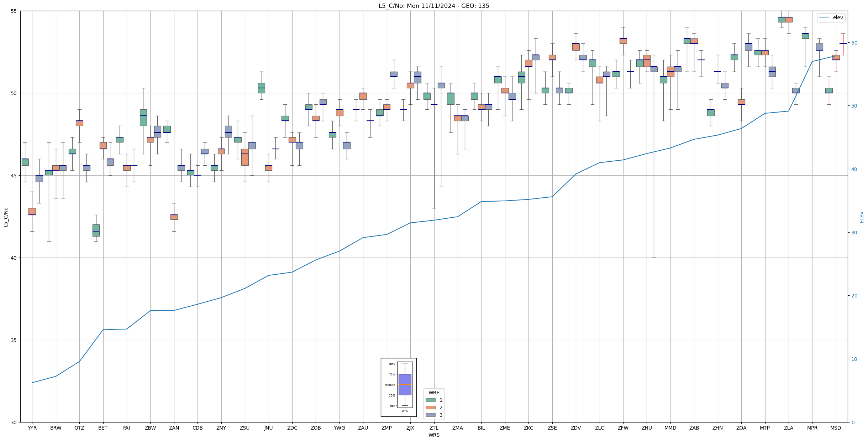Click the L5_C/No y-axis label

click(6, 217)
